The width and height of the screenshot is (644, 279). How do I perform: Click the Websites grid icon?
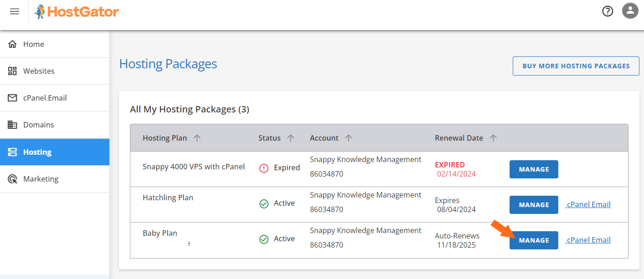(x=10, y=71)
